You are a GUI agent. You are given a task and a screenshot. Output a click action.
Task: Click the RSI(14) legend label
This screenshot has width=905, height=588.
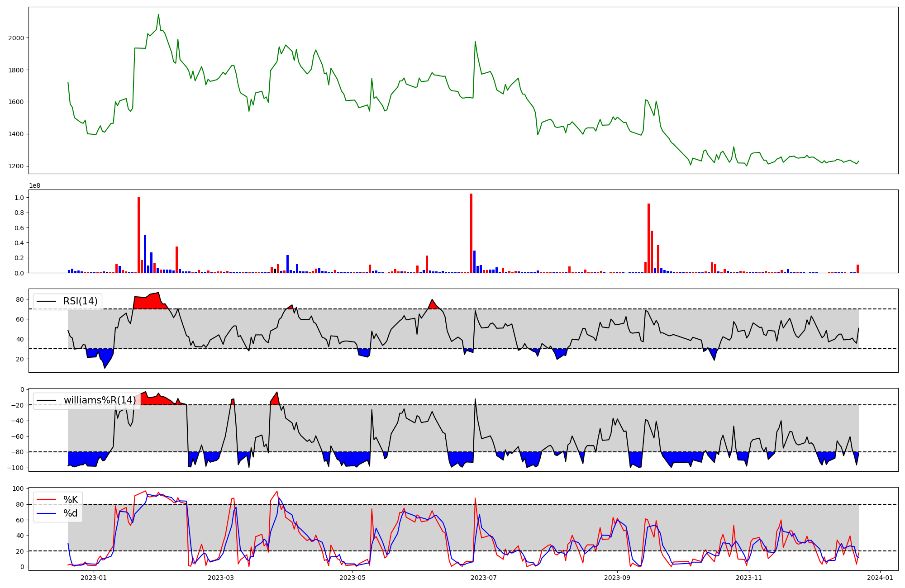pyautogui.click(x=81, y=301)
